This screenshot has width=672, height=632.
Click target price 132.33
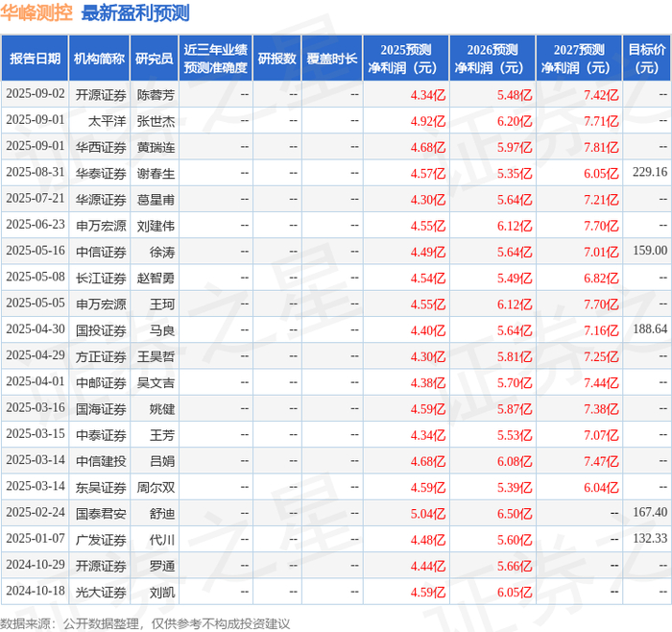pos(650,539)
